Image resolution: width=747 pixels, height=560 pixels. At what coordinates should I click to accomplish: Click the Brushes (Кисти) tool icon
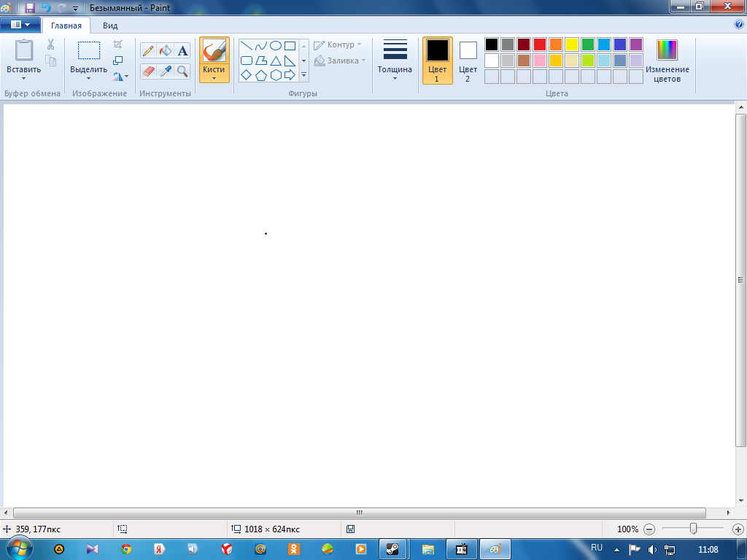214,50
